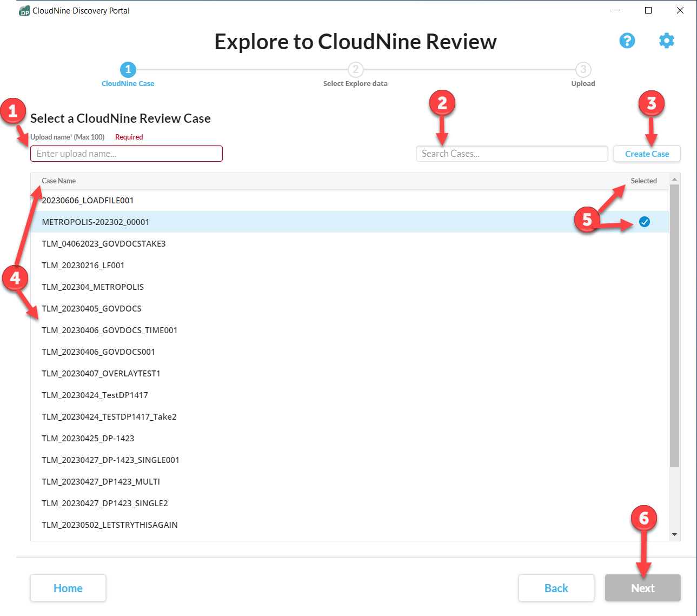This screenshot has height=616, width=697.
Task: Click the case list vertical scrollbar thumb
Action: coord(674,326)
